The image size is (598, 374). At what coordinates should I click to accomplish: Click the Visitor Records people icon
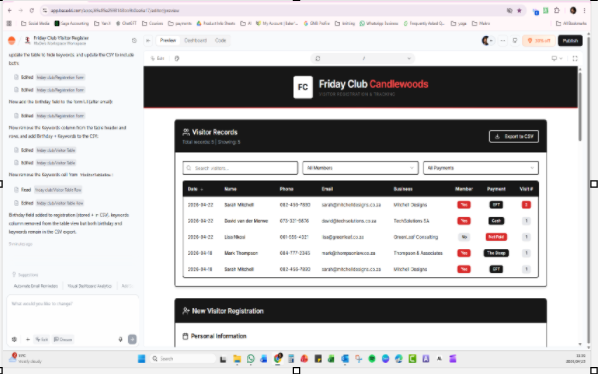click(186, 132)
